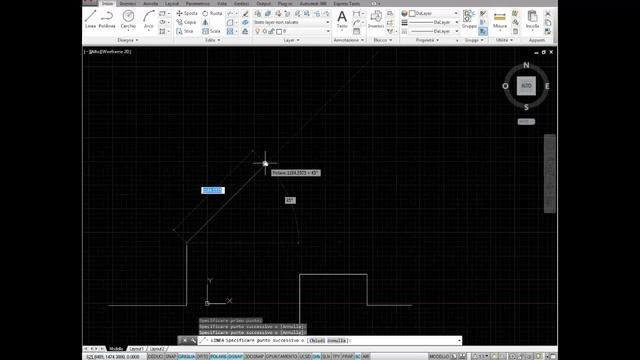Viewport: 640px width, 360px height.
Task: Toggle SNAP mode in status bar
Action: point(171,357)
